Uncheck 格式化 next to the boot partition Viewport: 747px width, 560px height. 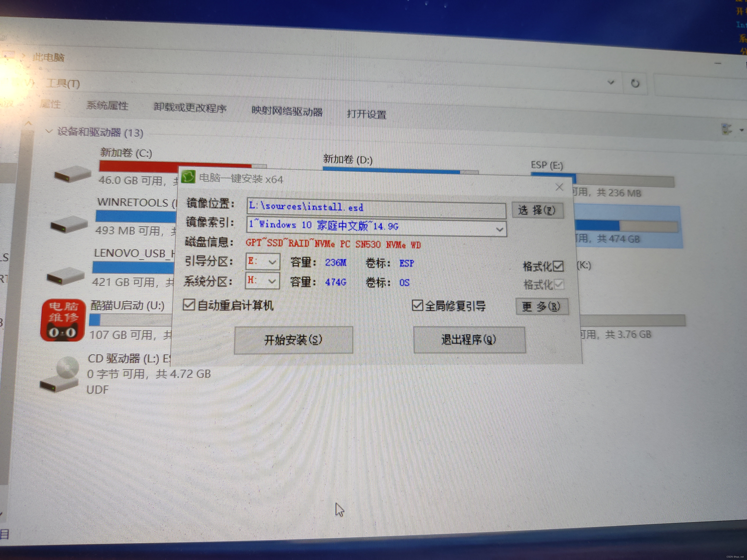tap(558, 266)
